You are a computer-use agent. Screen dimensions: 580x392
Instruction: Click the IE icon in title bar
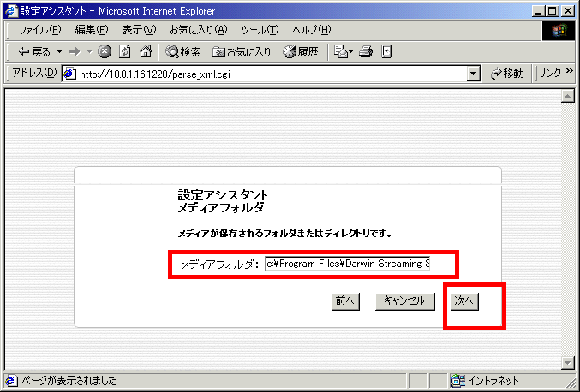point(11,11)
